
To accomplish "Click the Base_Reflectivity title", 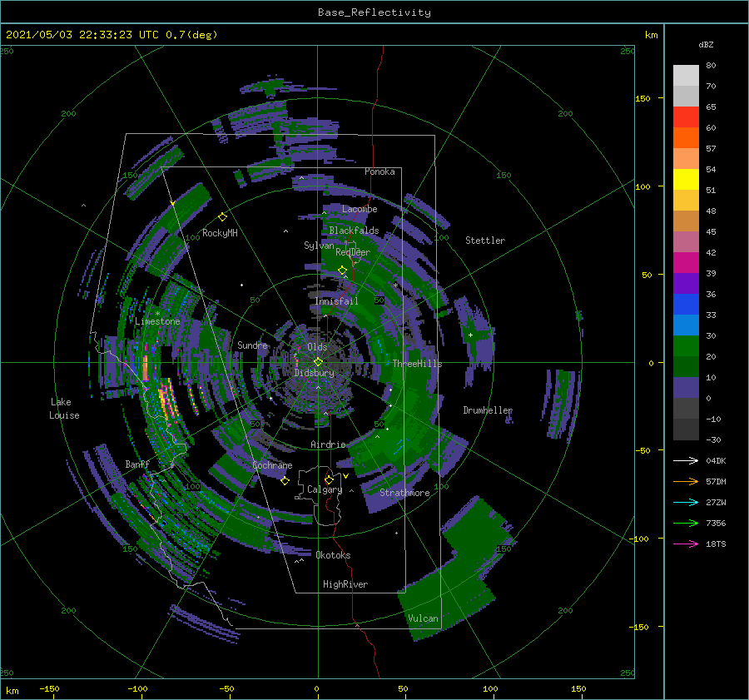I will click(x=374, y=12).
